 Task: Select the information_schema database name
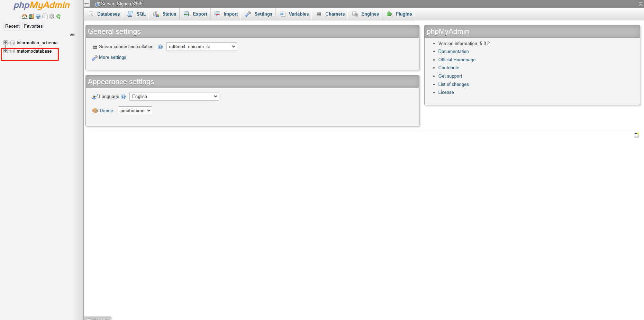click(x=37, y=43)
